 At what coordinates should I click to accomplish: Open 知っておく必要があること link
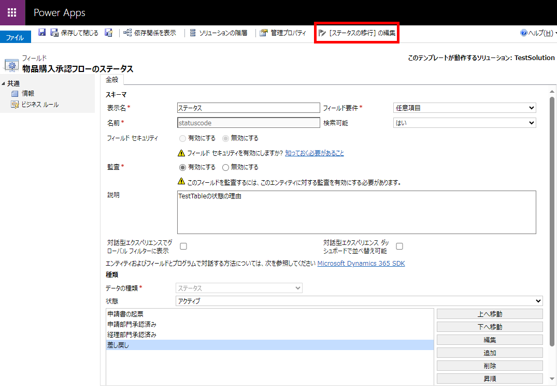[x=315, y=153]
